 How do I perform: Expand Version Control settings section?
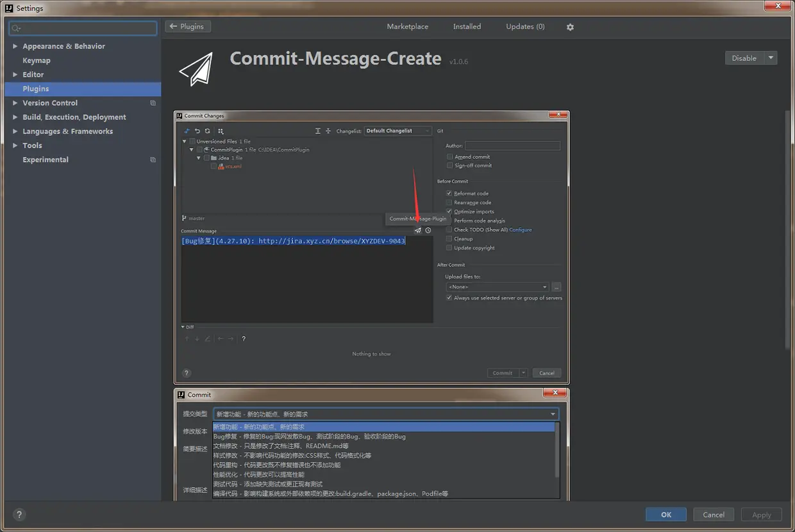pyautogui.click(x=15, y=103)
